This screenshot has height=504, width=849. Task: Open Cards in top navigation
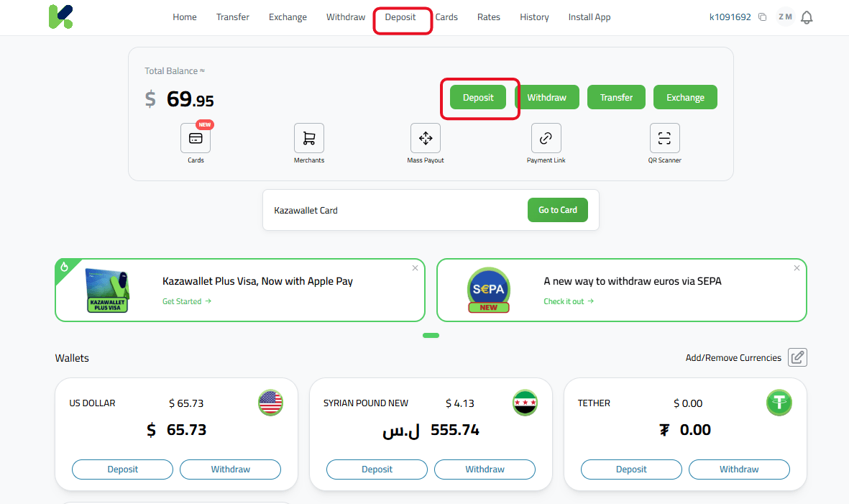click(446, 17)
